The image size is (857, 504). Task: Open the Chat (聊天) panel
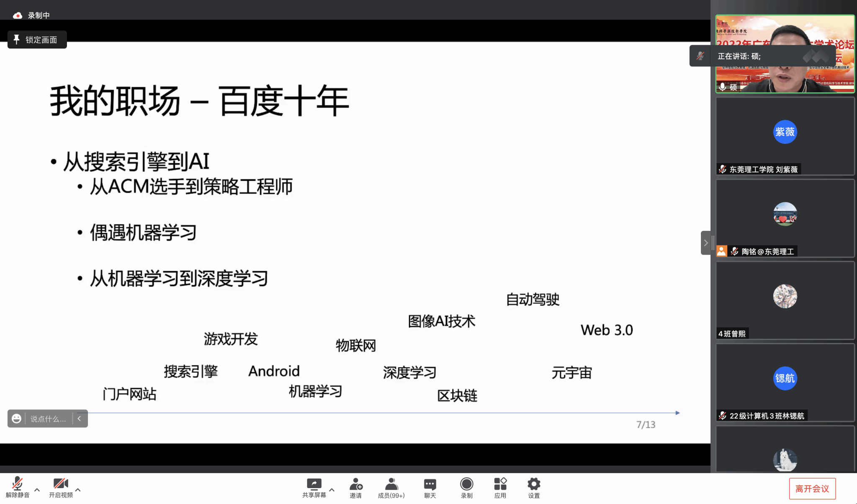pos(430,484)
